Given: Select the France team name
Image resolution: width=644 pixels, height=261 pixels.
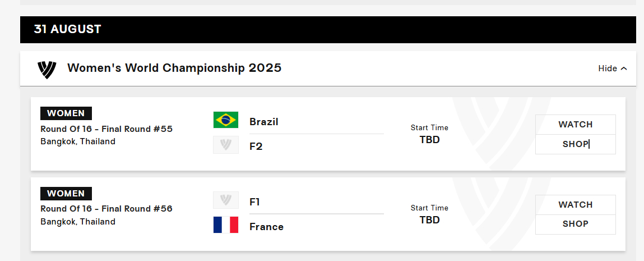Looking at the screenshot, I should coord(267,227).
